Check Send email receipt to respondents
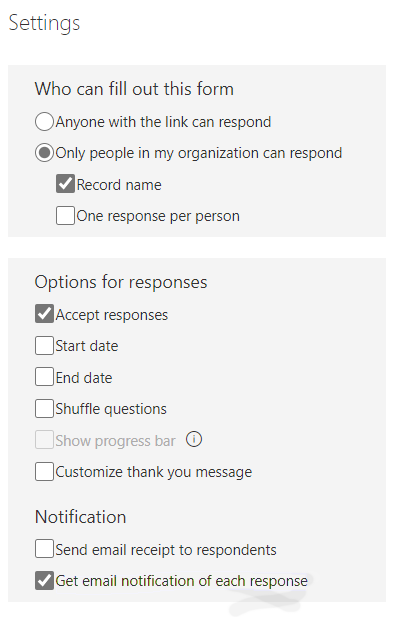Screen dimensions: 401x617 [44, 549]
